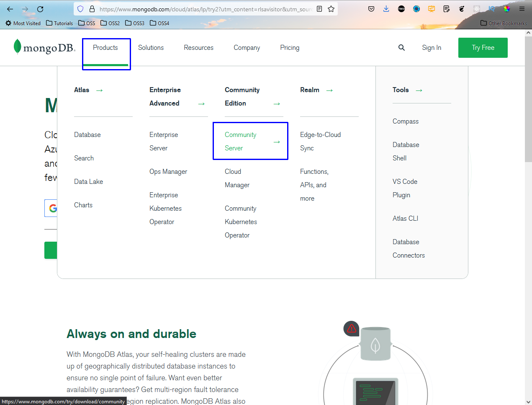
Task: Open the Firefox hamburger menu
Action: tap(522, 9)
